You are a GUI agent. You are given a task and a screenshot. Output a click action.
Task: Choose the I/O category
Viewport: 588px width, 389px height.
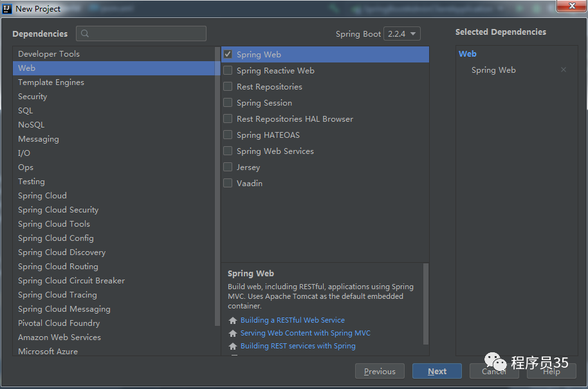pyautogui.click(x=114, y=153)
